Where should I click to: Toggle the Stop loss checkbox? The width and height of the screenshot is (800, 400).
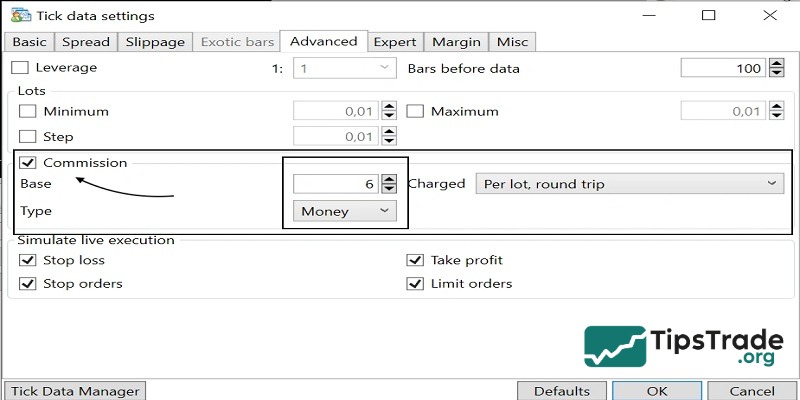point(28,260)
